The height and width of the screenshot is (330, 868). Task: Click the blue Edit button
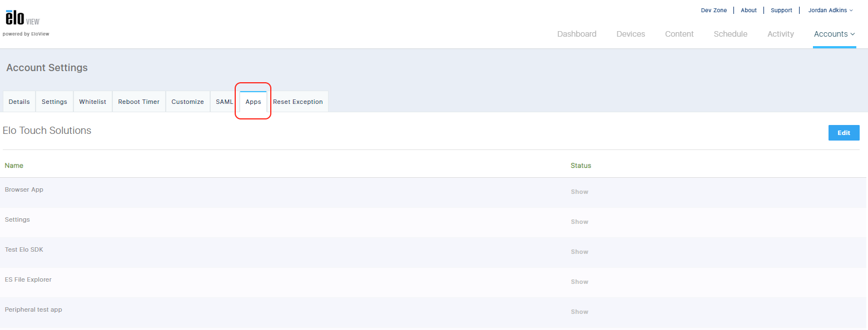pyautogui.click(x=844, y=133)
